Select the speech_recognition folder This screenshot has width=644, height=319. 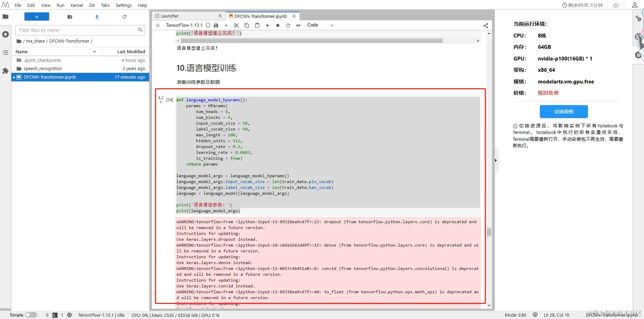[x=80, y=69]
